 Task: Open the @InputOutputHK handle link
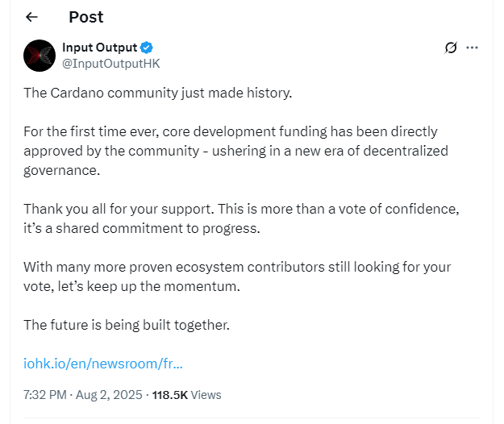pos(105,63)
